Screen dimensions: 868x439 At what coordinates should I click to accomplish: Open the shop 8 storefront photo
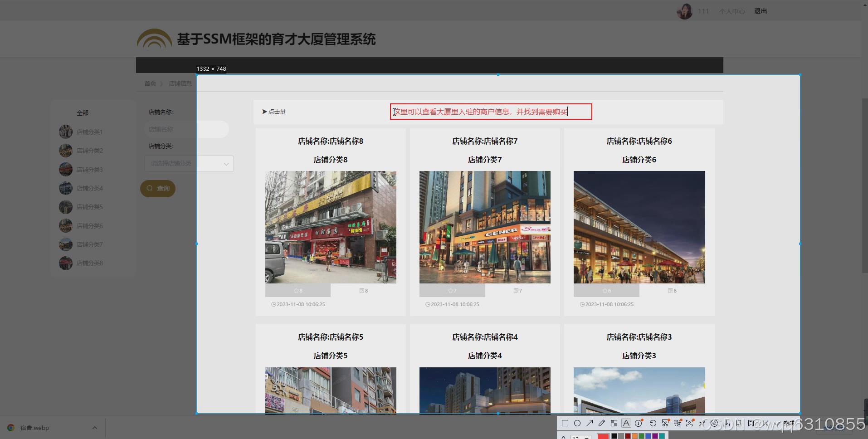(331, 227)
